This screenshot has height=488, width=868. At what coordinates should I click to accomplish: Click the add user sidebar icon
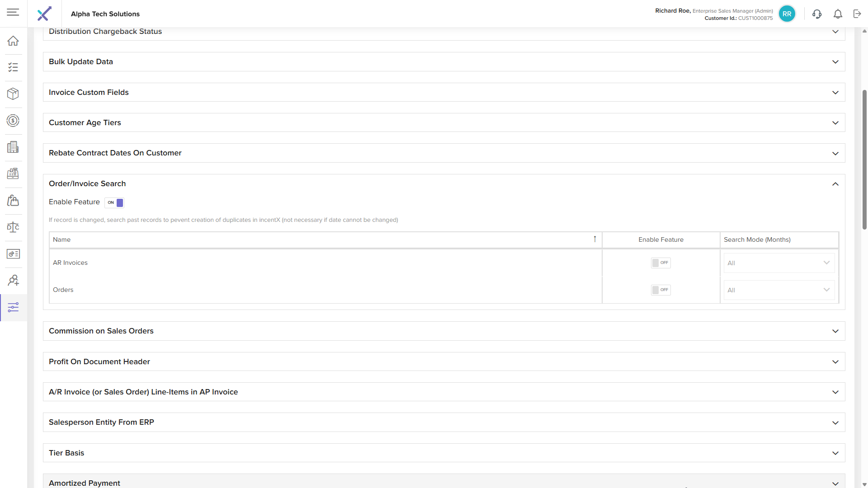click(x=13, y=281)
